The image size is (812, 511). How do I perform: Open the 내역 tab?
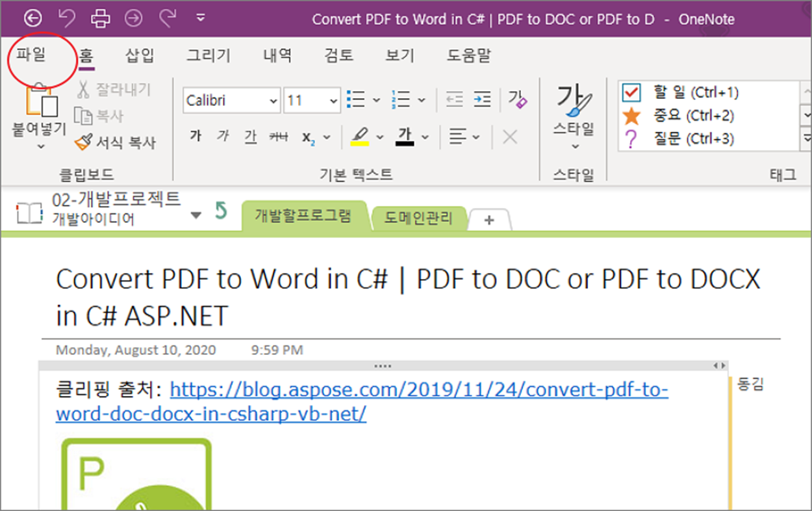tap(278, 55)
